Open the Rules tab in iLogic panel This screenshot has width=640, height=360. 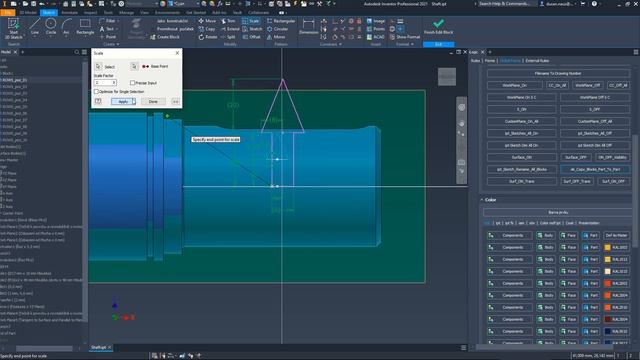pyautogui.click(x=475, y=61)
